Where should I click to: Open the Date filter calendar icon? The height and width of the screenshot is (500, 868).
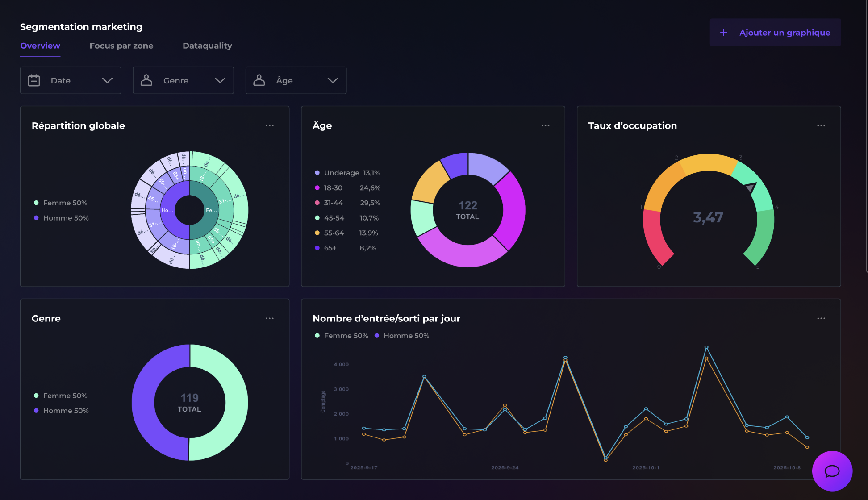coord(35,80)
